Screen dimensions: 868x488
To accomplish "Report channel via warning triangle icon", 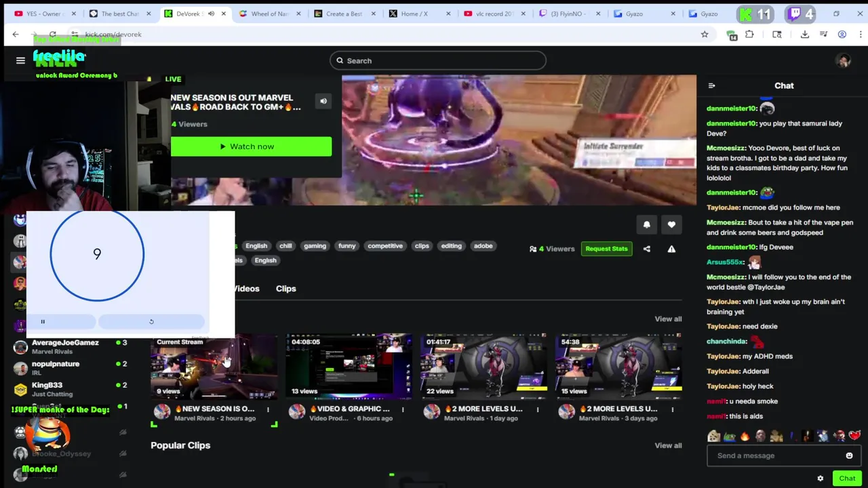I will coord(671,249).
